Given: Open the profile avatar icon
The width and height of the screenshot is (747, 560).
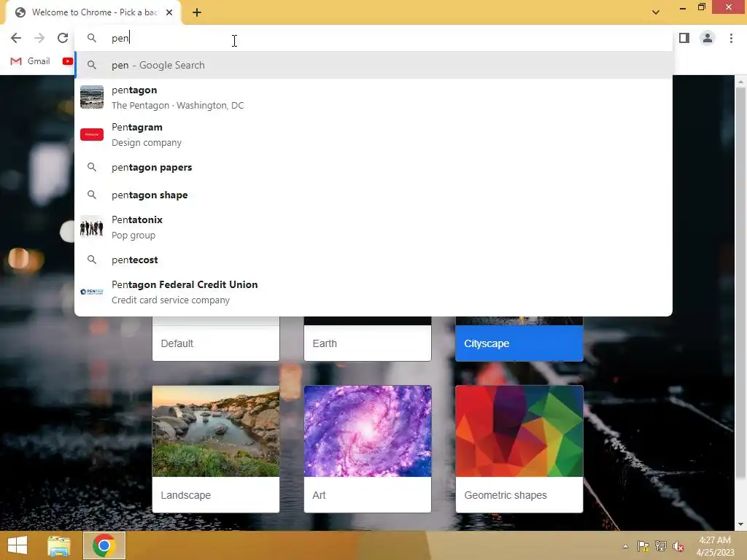Looking at the screenshot, I should [x=708, y=38].
